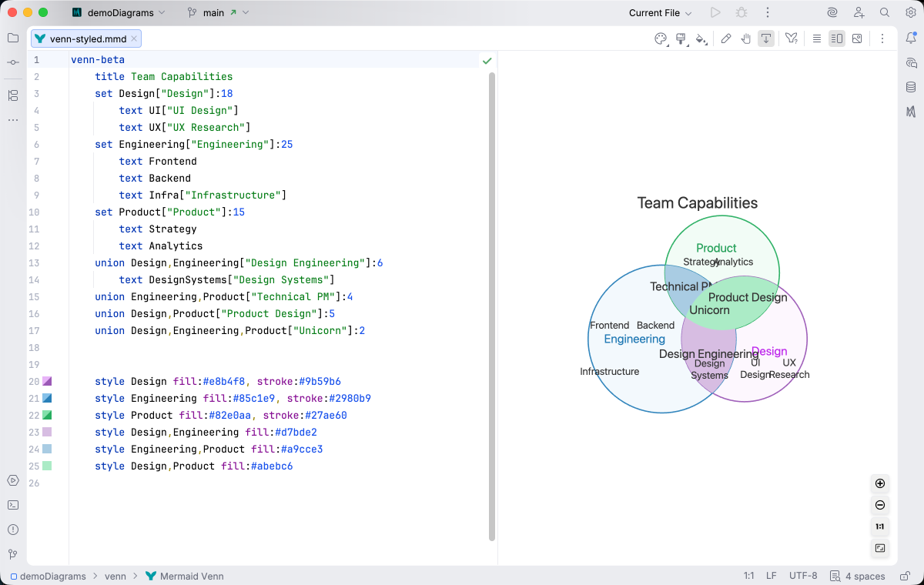The image size is (924, 585).
Task: Open the LF line separator selector
Action: click(x=771, y=576)
